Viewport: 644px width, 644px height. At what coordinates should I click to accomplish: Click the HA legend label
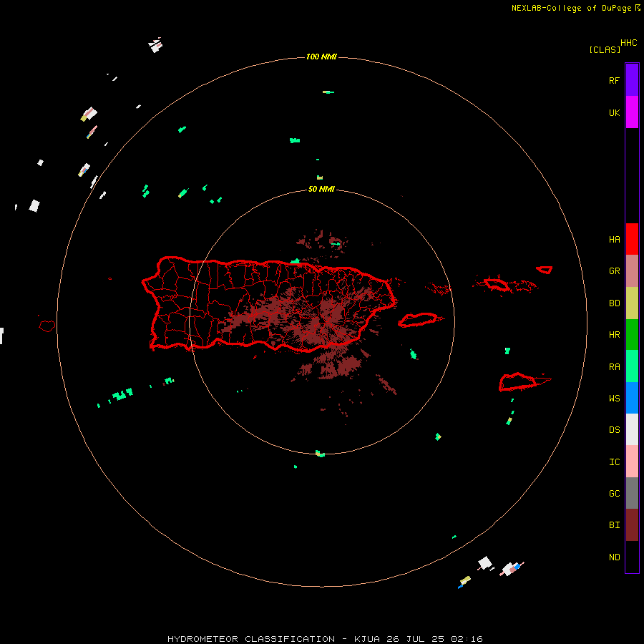point(614,240)
